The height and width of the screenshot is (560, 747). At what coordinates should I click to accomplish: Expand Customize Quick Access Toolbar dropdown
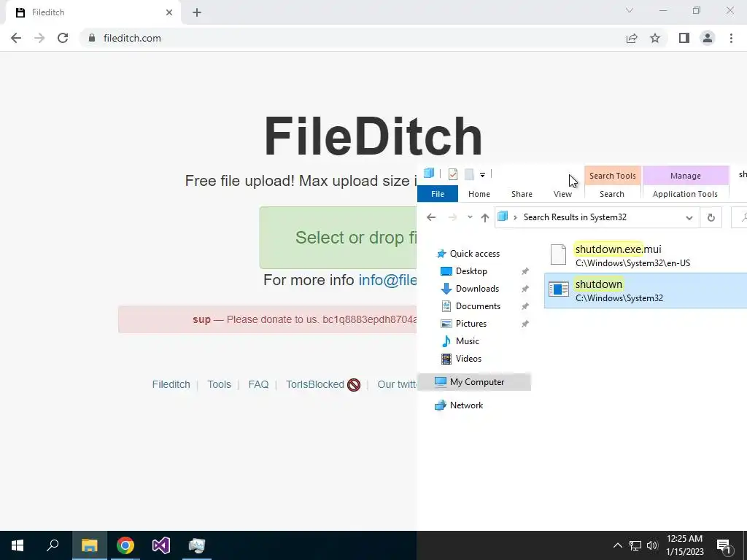[482, 175]
